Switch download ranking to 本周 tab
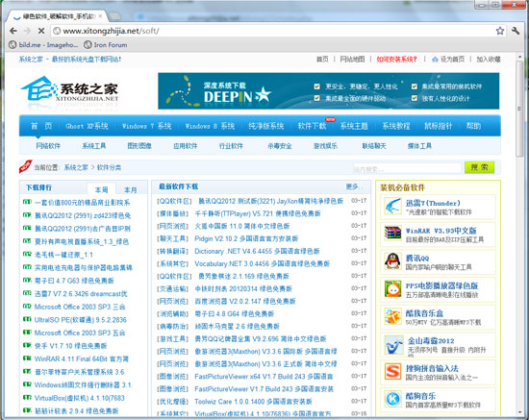 coord(101,189)
